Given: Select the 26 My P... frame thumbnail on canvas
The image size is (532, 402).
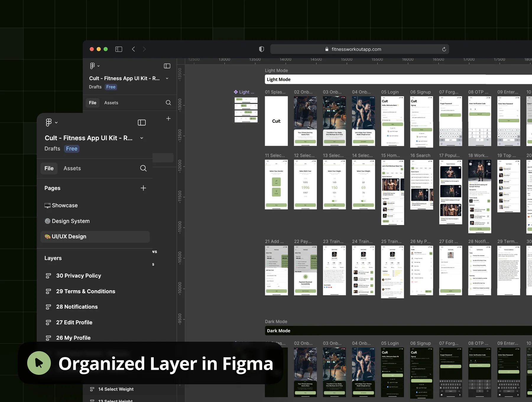Looking at the screenshot, I should pos(421,271).
